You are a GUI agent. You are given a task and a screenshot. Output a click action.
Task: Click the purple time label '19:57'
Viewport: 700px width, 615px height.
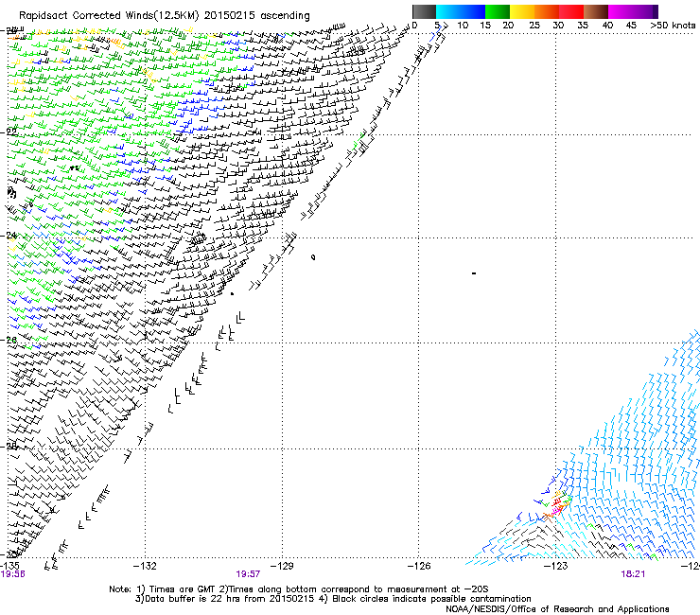[x=248, y=574]
